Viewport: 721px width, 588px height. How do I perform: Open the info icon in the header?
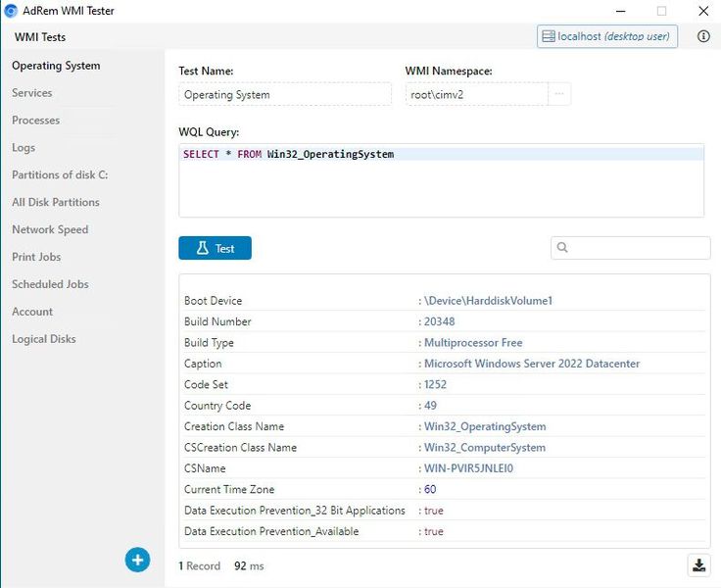[x=702, y=36]
